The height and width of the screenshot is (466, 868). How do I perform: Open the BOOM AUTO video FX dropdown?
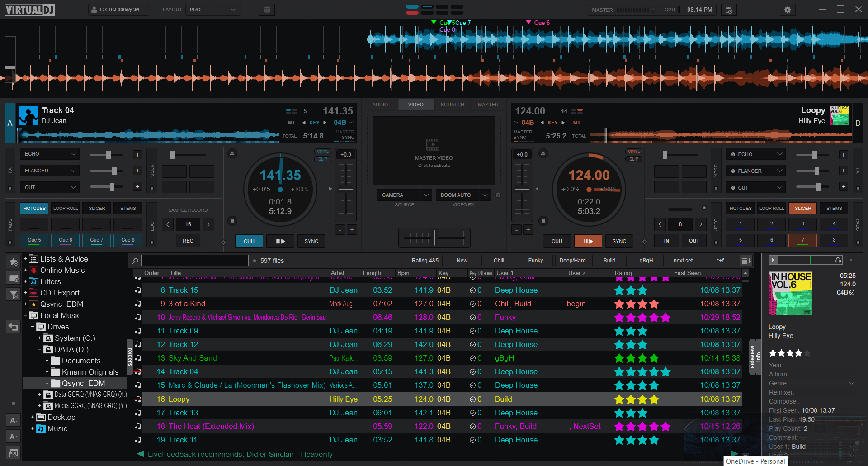(x=463, y=195)
